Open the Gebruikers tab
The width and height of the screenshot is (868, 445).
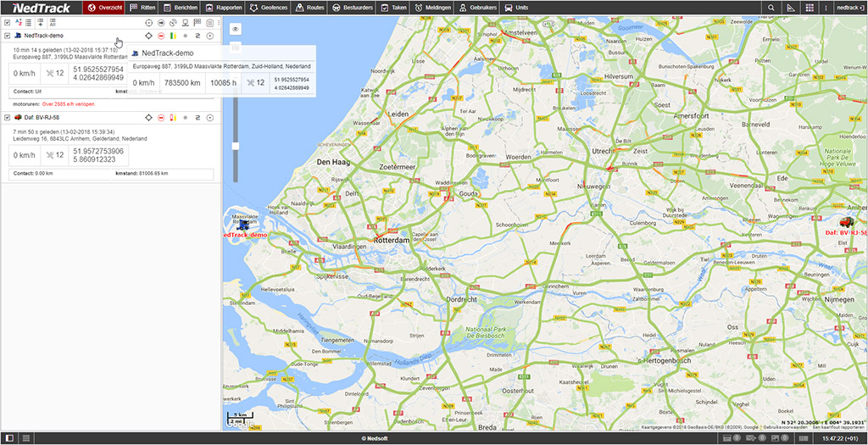pos(476,8)
